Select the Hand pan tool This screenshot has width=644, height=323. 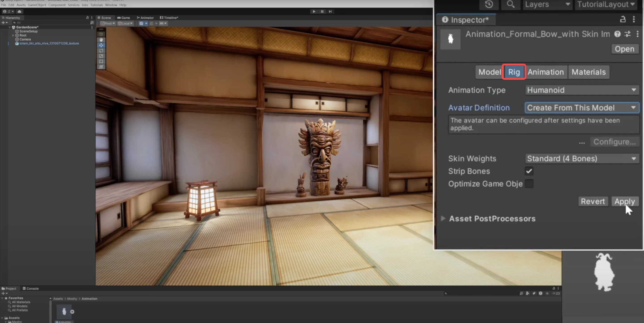pos(101,40)
